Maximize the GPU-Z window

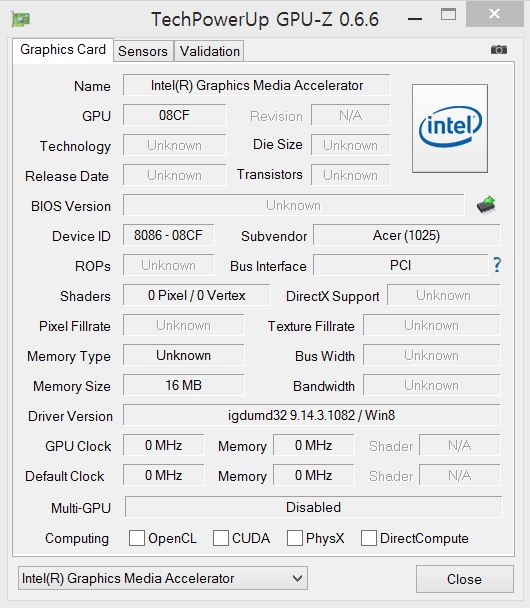pos(449,15)
